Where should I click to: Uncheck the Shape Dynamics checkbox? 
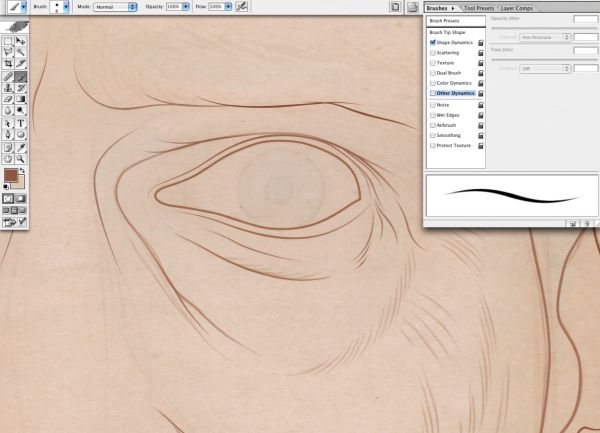coord(433,42)
